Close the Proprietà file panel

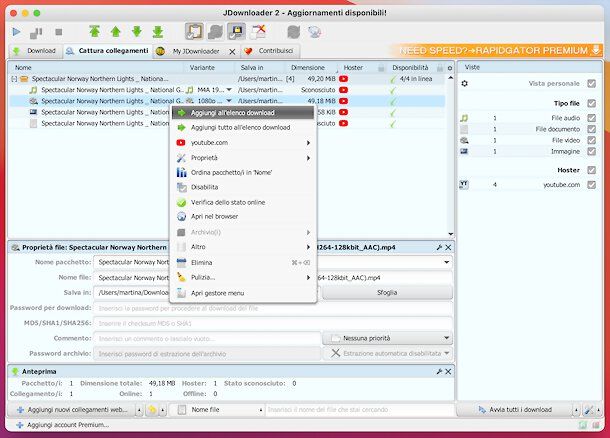(x=448, y=248)
